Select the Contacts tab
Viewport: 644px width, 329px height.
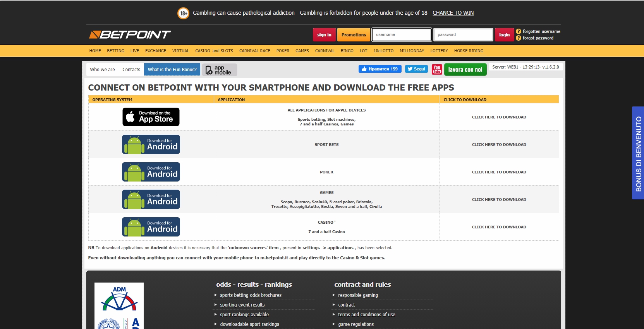131,70
